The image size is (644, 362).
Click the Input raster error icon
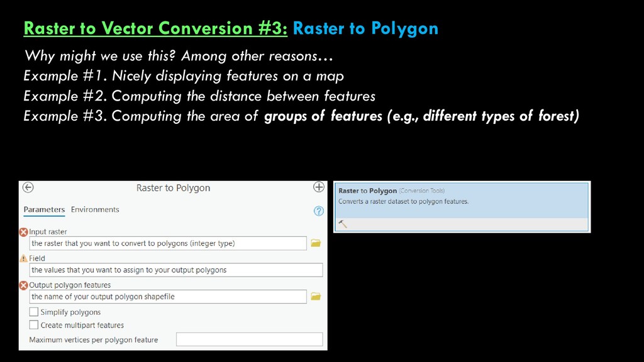pos(23,232)
